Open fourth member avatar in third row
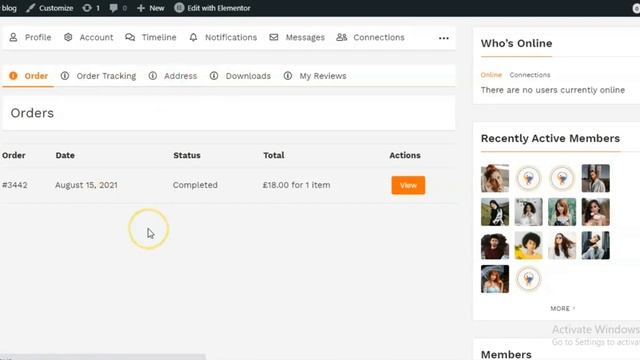 tap(596, 245)
